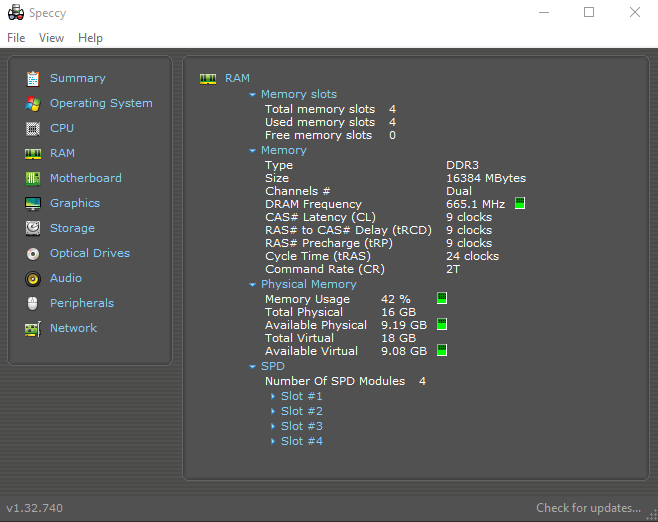The width and height of the screenshot is (658, 522).
Task: Click the Summary clipboard icon
Action: pyautogui.click(x=33, y=78)
